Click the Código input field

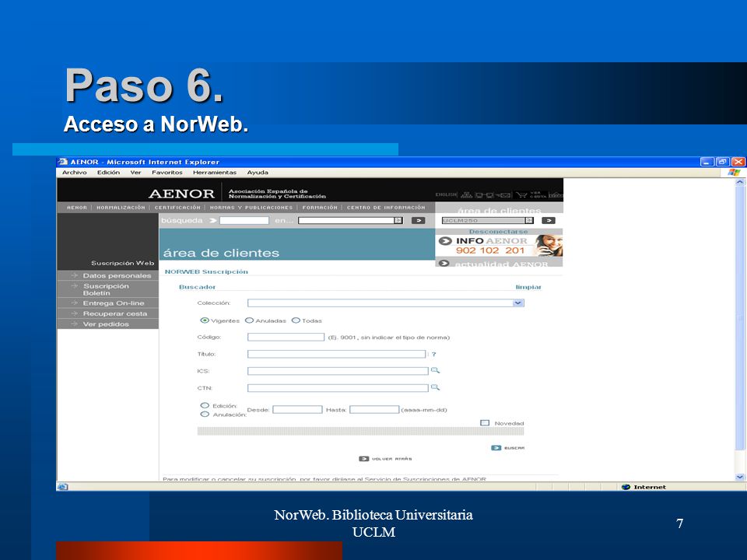coord(286,337)
